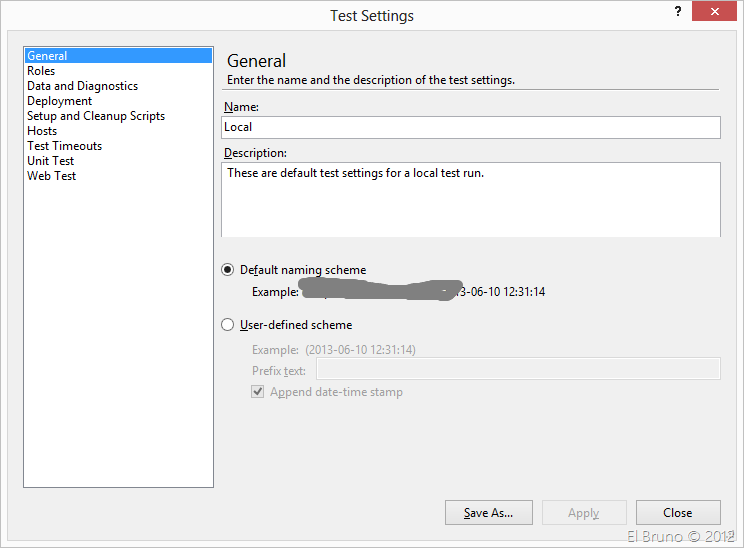Click inside the Description text box

click(x=470, y=200)
